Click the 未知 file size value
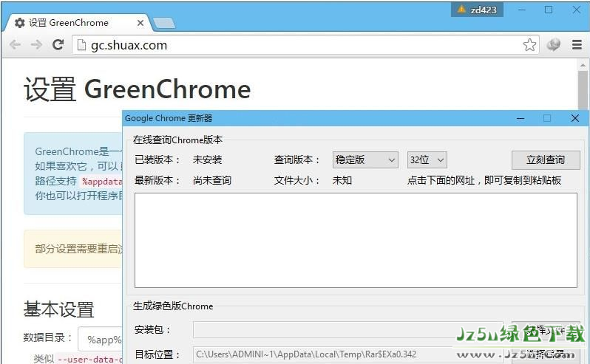The height and width of the screenshot is (364, 590). 342,181
